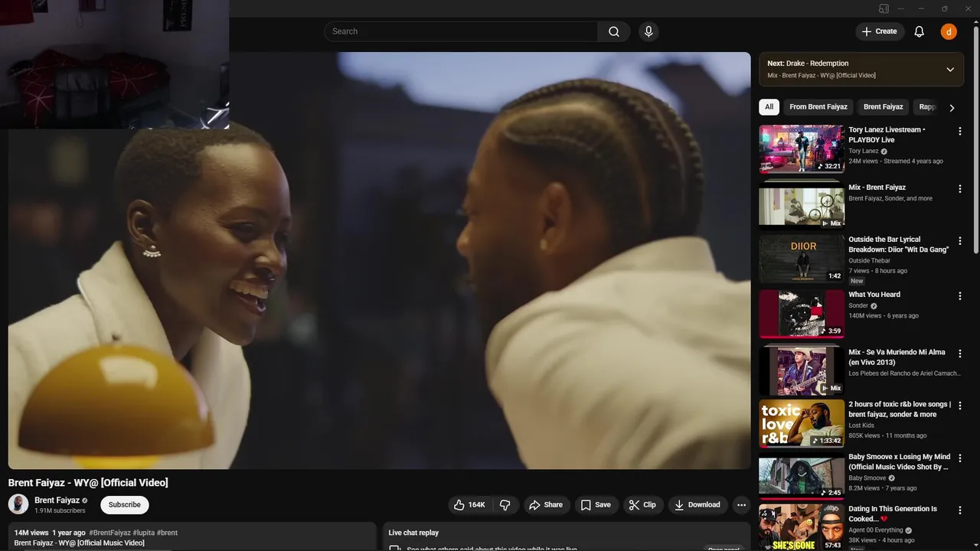Screen dimensions: 980x551
Task: Open the What You Heard title
Action: point(874,295)
